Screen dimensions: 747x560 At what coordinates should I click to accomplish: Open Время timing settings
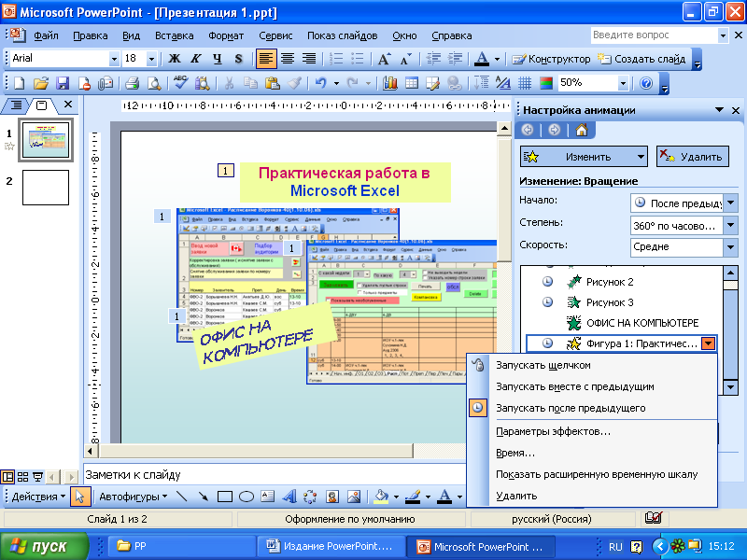592,453
